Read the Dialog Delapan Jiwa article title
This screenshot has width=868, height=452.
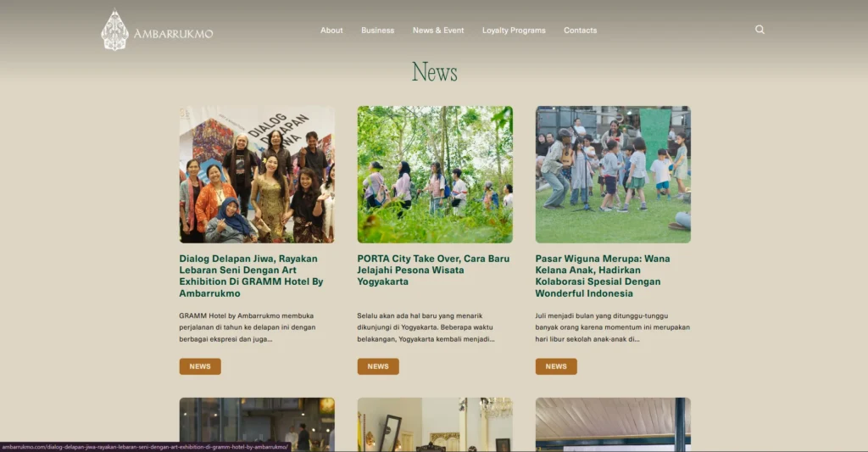251,276
